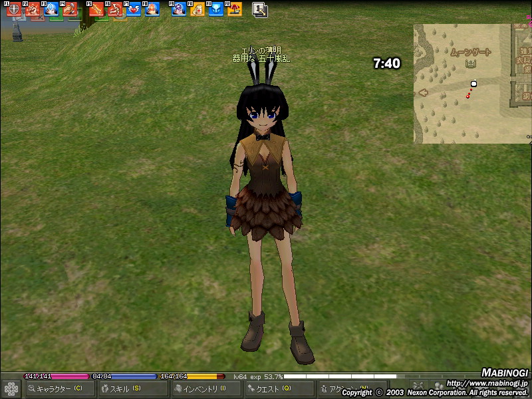Click the red dot marker on minimap

tap(468, 96)
